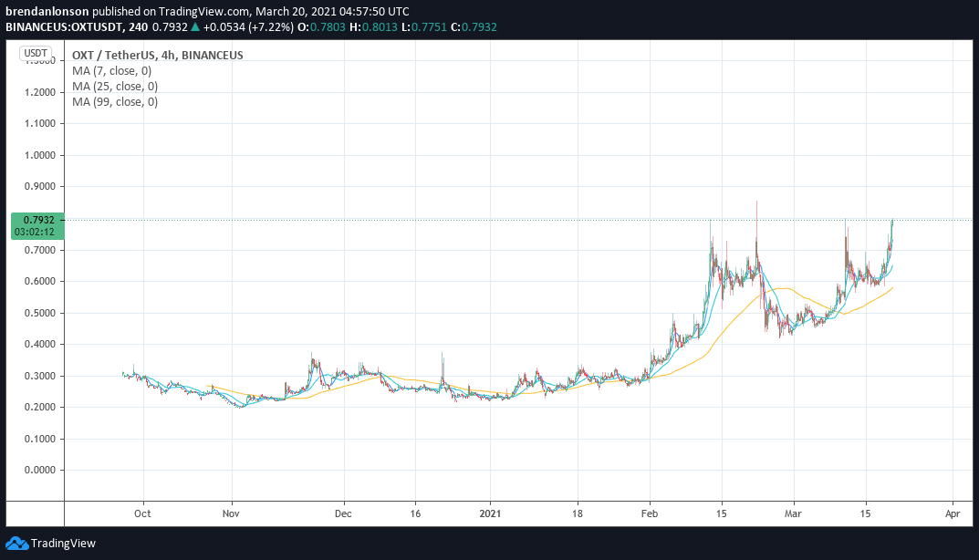Click the C:0.7932 close value
Image resolution: width=979 pixels, height=560 pixels.
tap(474, 26)
